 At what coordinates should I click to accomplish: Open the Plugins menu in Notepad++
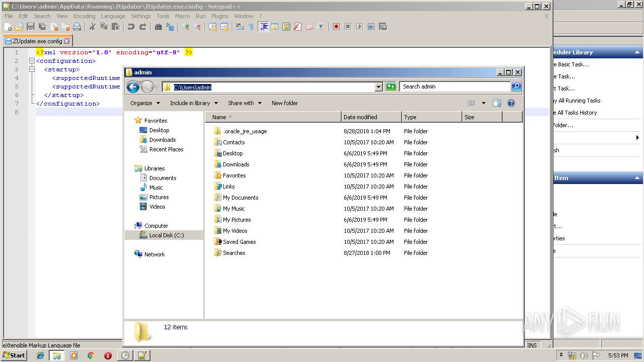pyautogui.click(x=219, y=16)
